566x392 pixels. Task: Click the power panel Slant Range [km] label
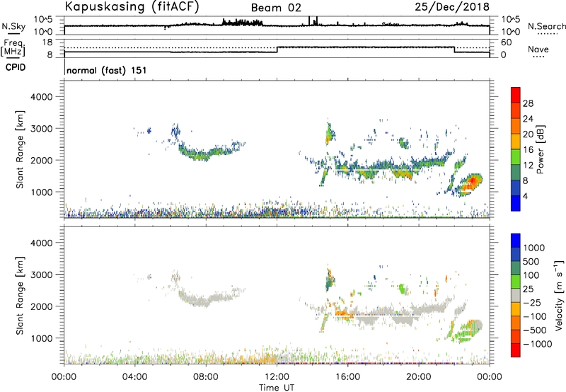20,149
